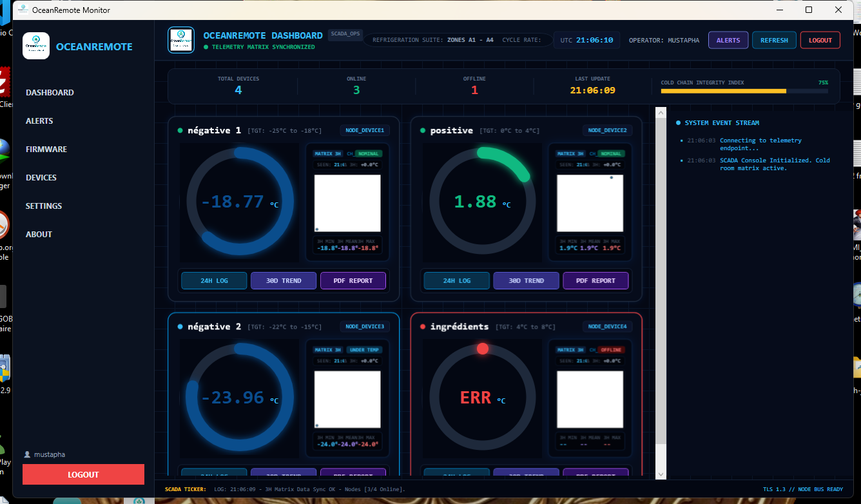The width and height of the screenshot is (861, 504).
Task: Go to ALERTS in the sidebar menu
Action: pos(39,121)
